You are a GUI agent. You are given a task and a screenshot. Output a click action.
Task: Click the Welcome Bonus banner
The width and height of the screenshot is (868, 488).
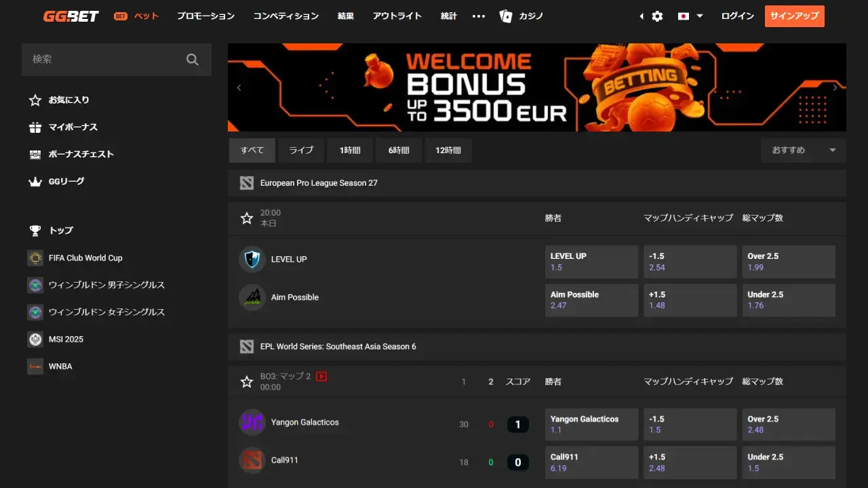[x=537, y=87]
